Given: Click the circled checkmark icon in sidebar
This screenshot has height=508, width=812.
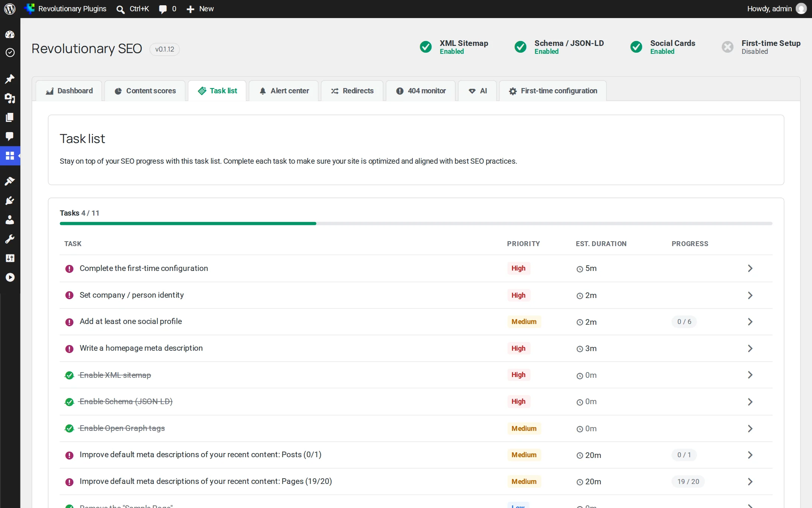Looking at the screenshot, I should coord(10,52).
